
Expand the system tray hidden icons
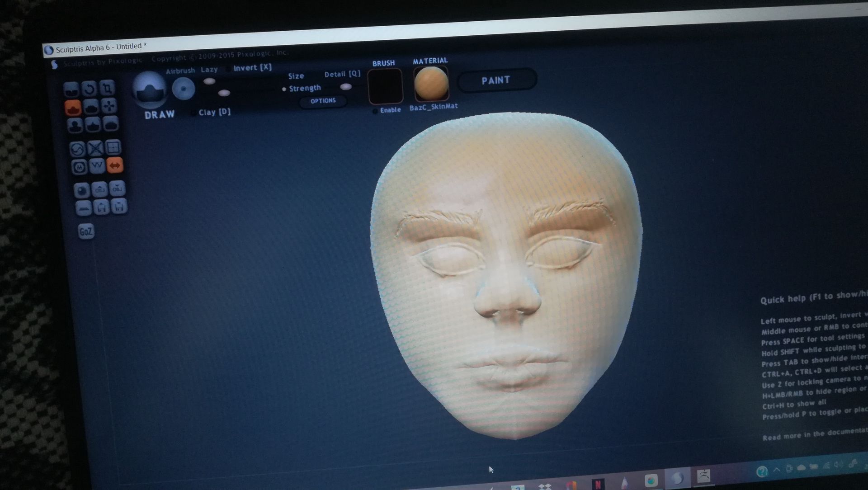(x=777, y=470)
